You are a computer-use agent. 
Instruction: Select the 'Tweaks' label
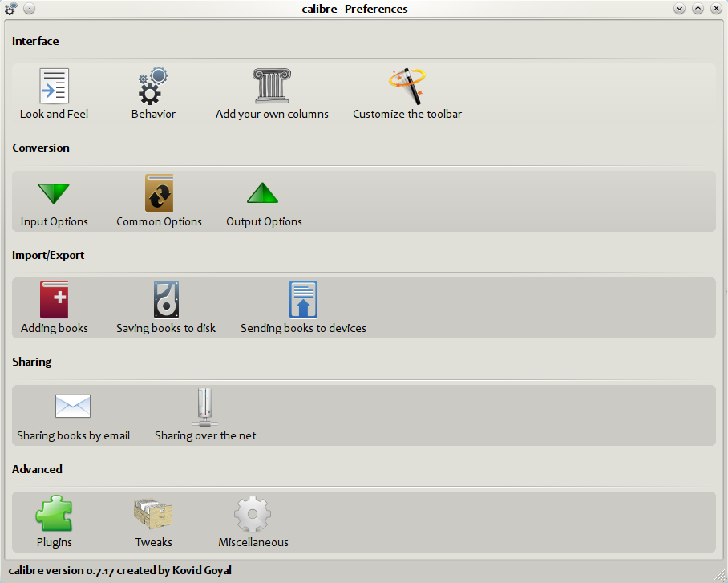pos(153,543)
